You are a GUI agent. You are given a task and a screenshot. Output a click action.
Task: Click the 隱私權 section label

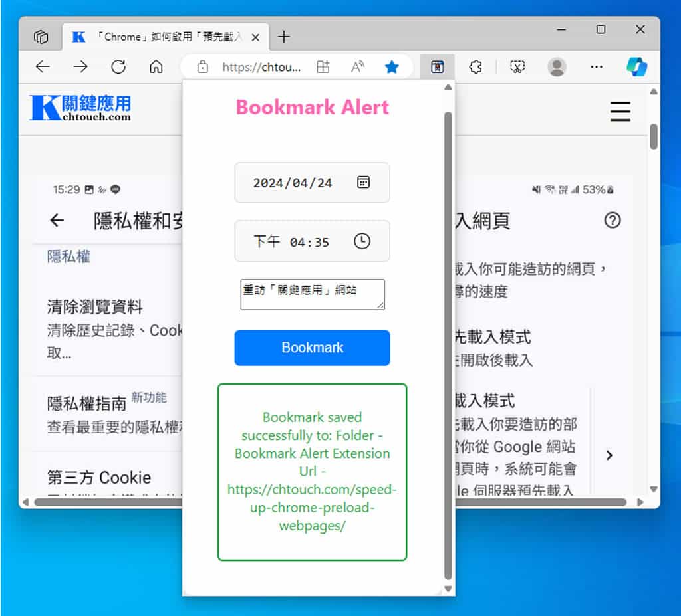tap(68, 256)
